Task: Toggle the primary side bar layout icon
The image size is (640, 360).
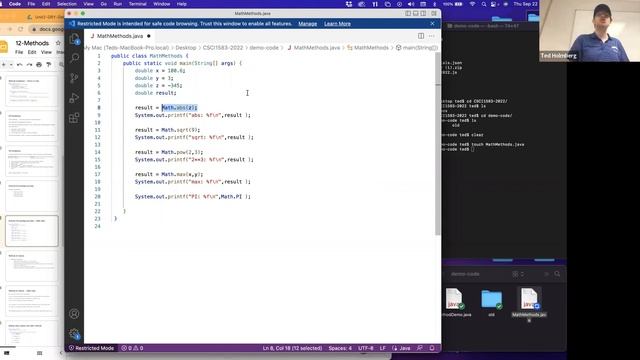Action: [x=408, y=13]
